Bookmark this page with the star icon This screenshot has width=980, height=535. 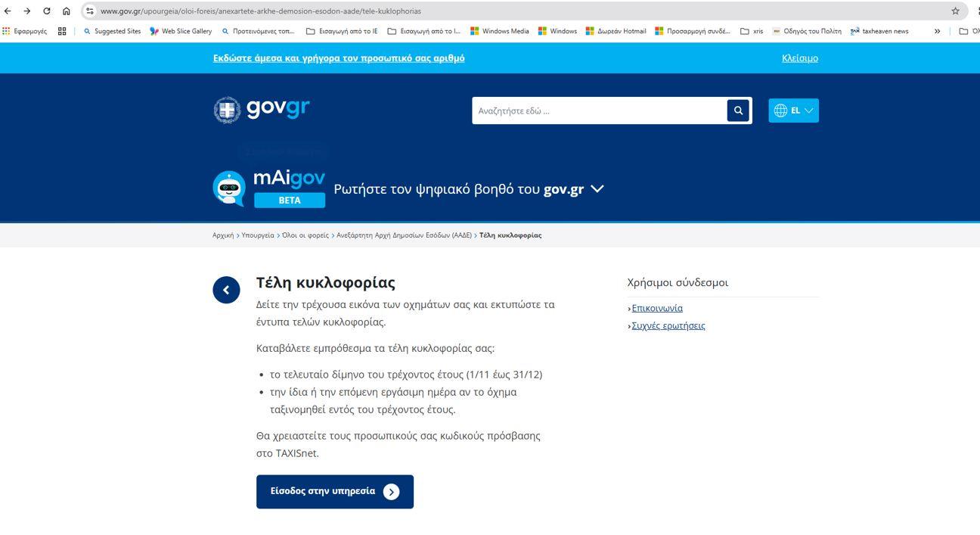955,11
